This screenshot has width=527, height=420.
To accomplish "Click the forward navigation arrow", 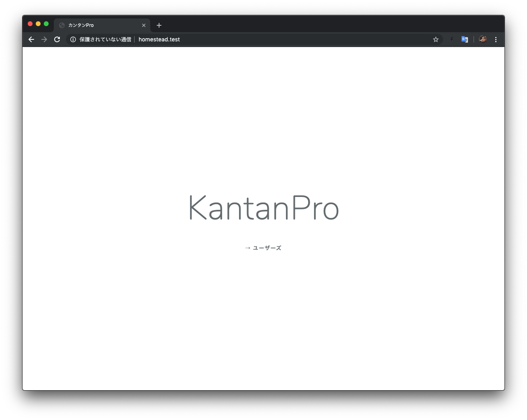I will [44, 39].
